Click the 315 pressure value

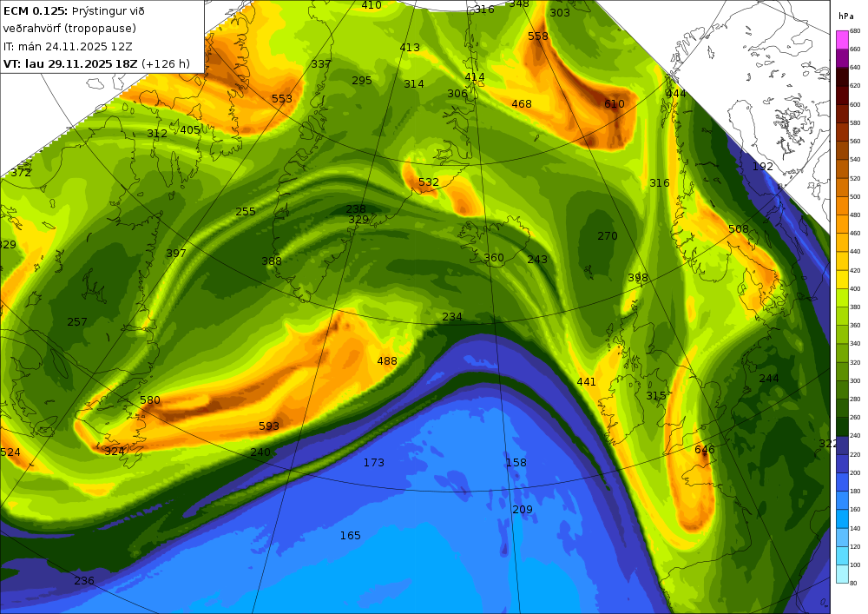click(656, 396)
